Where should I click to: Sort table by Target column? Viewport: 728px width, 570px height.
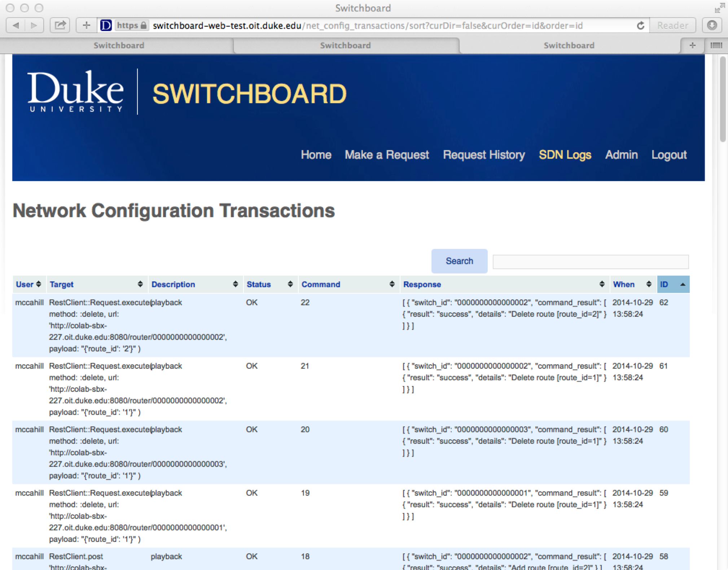pos(97,284)
